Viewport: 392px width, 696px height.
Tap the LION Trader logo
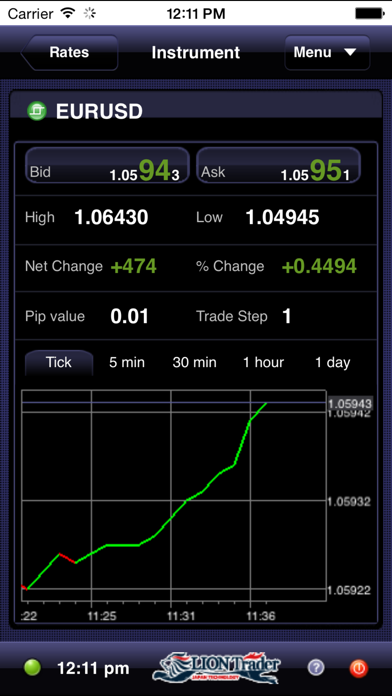217,667
